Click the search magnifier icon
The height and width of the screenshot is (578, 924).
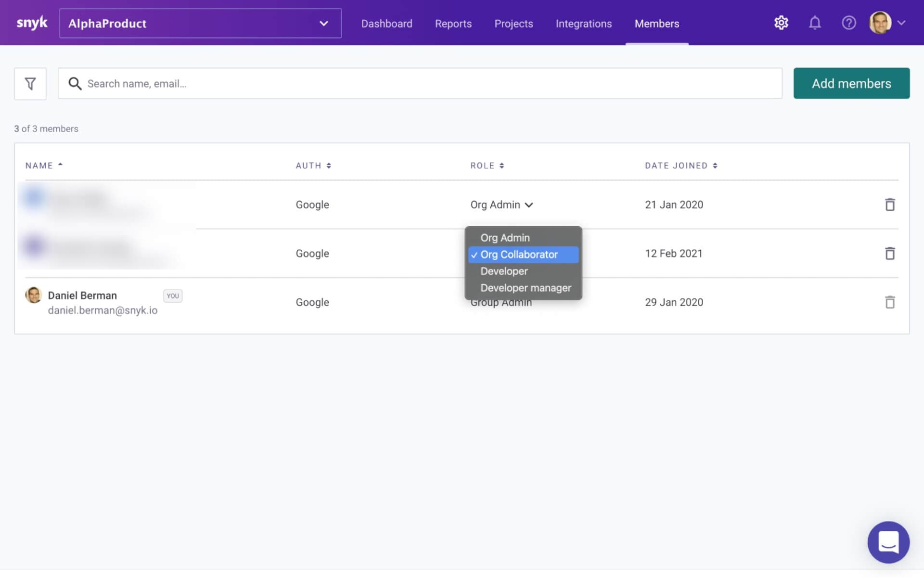(75, 84)
